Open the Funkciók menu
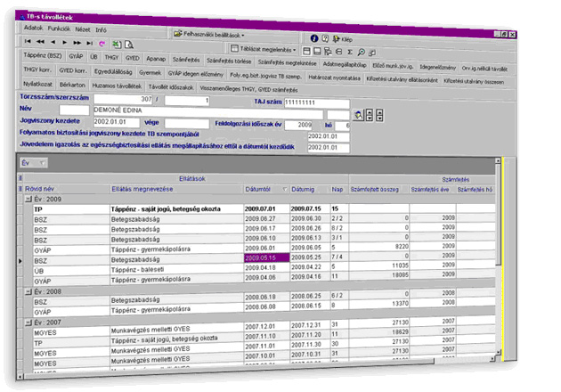The width and height of the screenshot is (561, 392). pyautogui.click(x=60, y=29)
